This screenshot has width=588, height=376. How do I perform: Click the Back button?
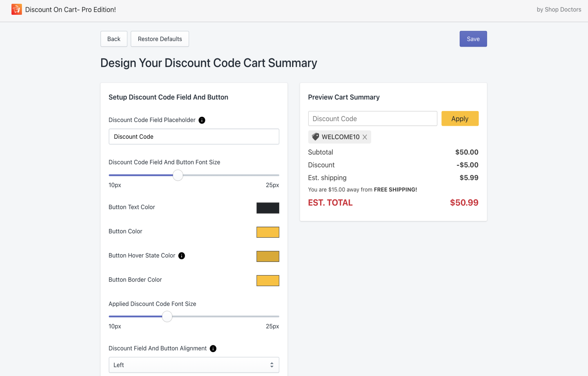pos(114,39)
